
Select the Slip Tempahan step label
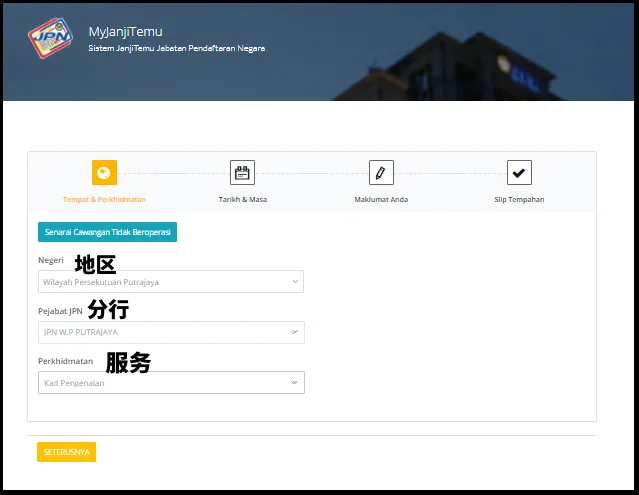tap(519, 200)
